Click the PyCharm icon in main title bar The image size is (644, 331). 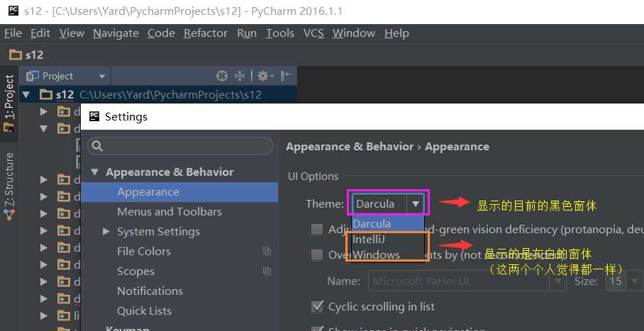pos(13,11)
